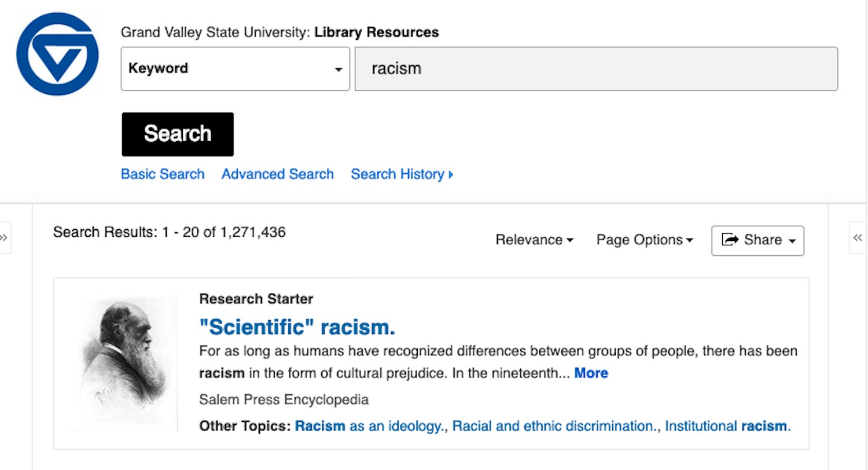Click the Share dropdown caret
The width and height of the screenshot is (868, 470).
point(792,241)
